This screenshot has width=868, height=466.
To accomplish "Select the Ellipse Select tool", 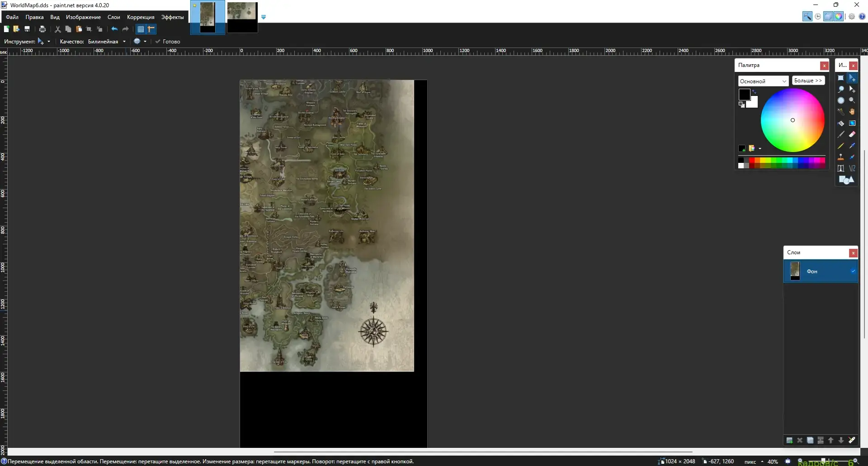I will click(x=841, y=100).
